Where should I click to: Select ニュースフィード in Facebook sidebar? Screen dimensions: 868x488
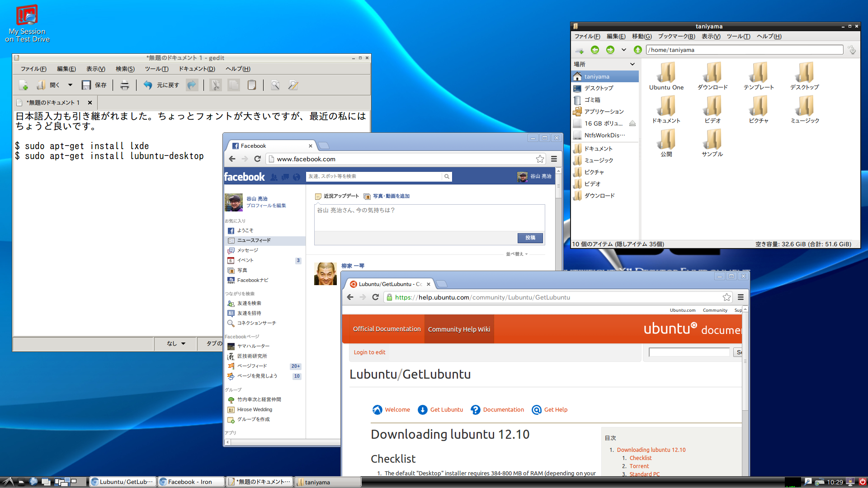click(x=265, y=240)
